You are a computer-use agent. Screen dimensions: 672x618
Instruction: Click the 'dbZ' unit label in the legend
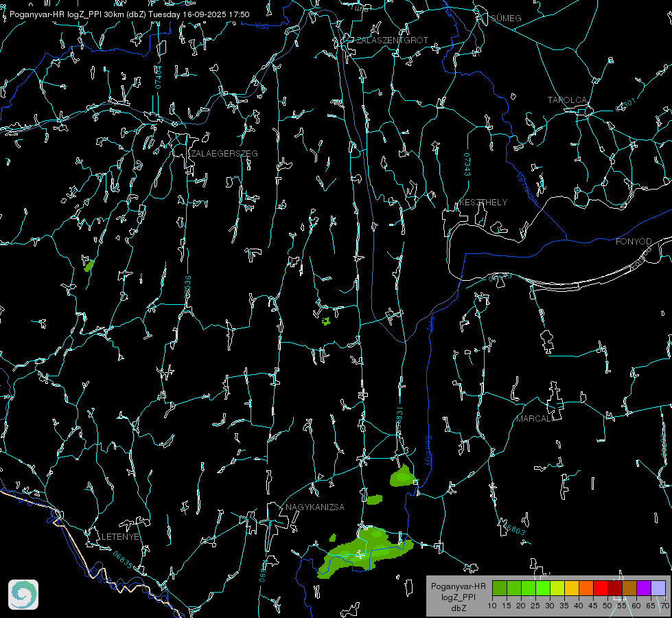click(458, 608)
